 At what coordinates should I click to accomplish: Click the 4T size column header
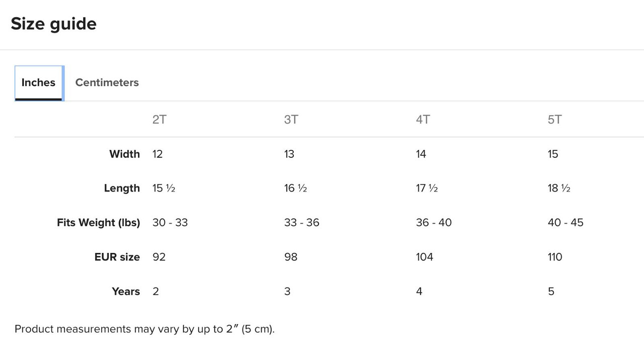pyautogui.click(x=423, y=120)
